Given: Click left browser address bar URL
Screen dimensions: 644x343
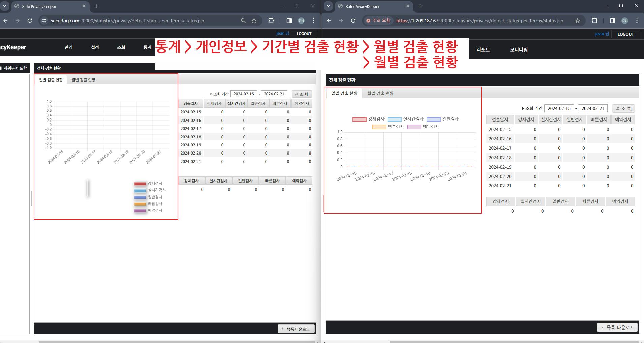Looking at the screenshot, I should [127, 21].
